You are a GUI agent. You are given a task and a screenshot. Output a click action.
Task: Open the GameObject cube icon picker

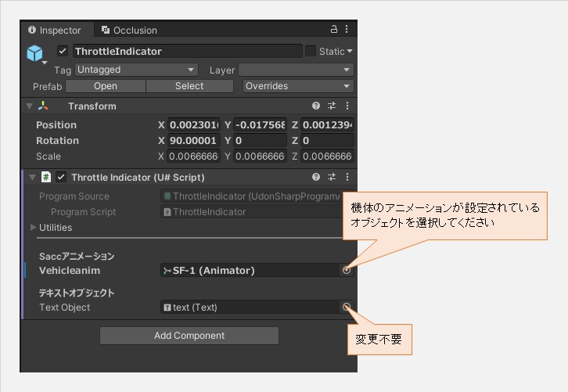35,53
